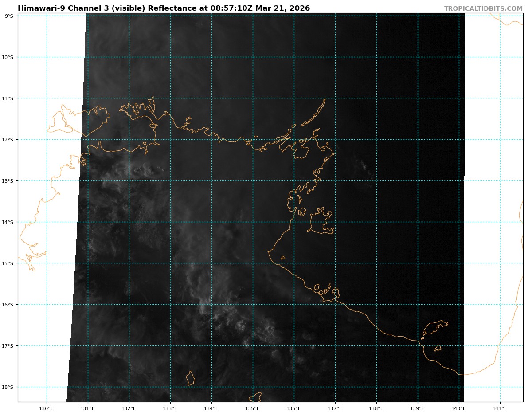Select the grid intersection of 17°S and 138°E
532x412 pixels.
click(376, 346)
